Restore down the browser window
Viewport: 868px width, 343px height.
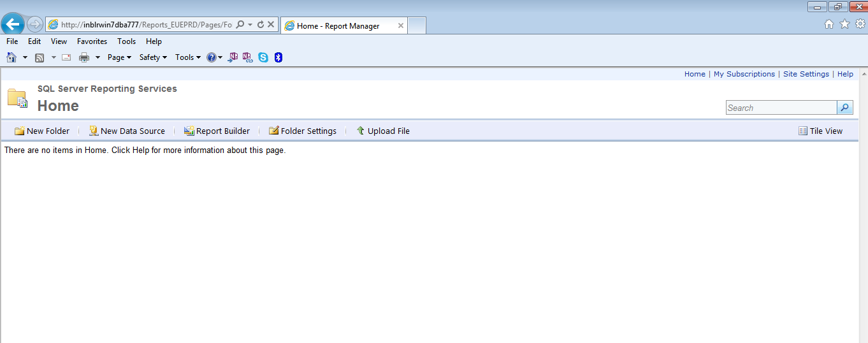click(x=839, y=6)
